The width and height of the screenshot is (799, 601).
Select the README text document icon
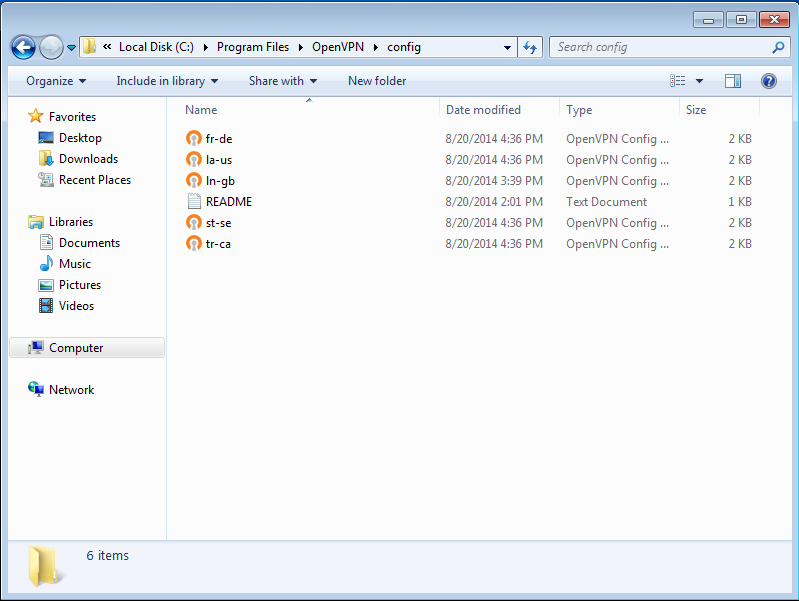(194, 201)
